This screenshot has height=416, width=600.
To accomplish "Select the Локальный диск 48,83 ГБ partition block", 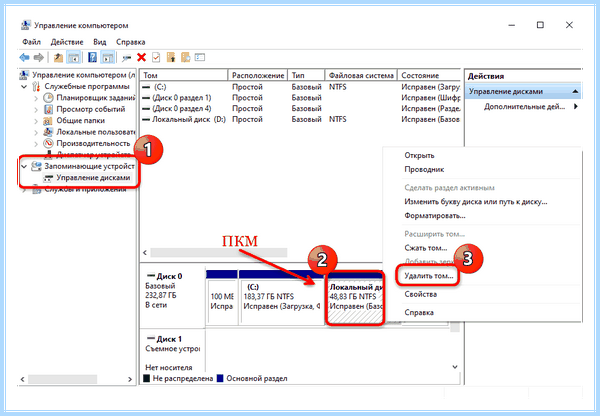I will (x=355, y=299).
